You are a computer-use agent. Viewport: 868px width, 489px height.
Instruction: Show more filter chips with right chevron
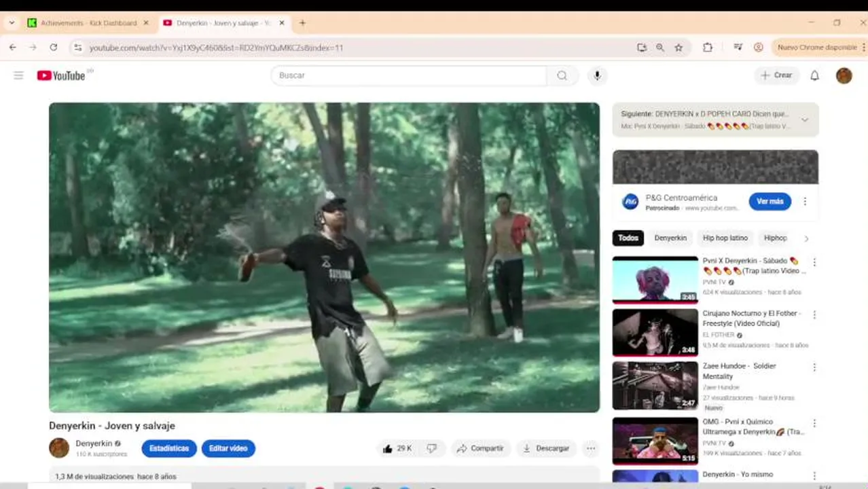click(x=806, y=238)
